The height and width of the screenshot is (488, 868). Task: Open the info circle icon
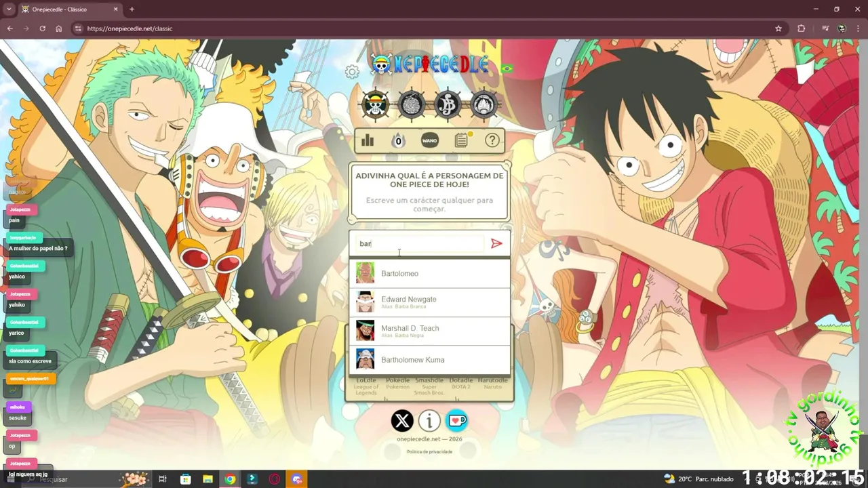(x=429, y=421)
